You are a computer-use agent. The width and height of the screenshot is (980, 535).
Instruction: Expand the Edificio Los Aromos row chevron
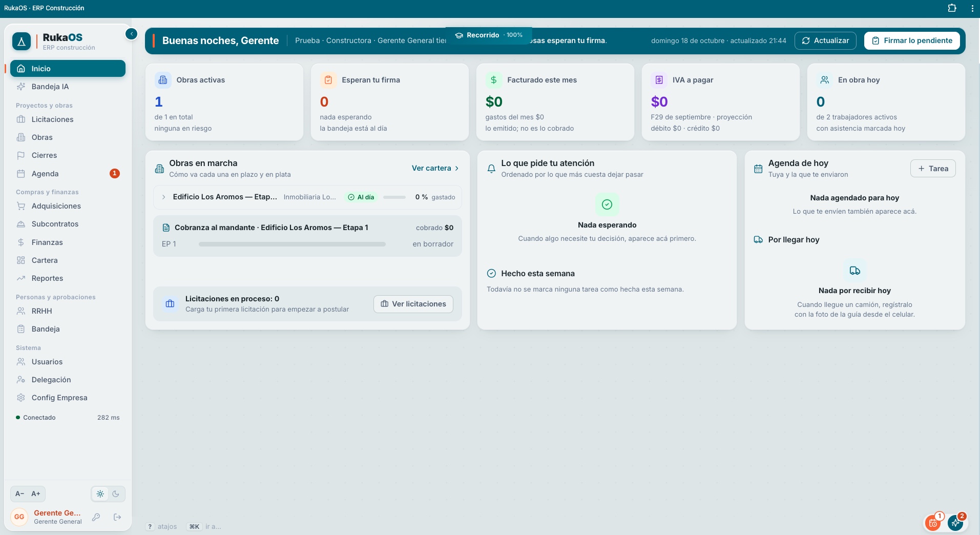pos(163,197)
